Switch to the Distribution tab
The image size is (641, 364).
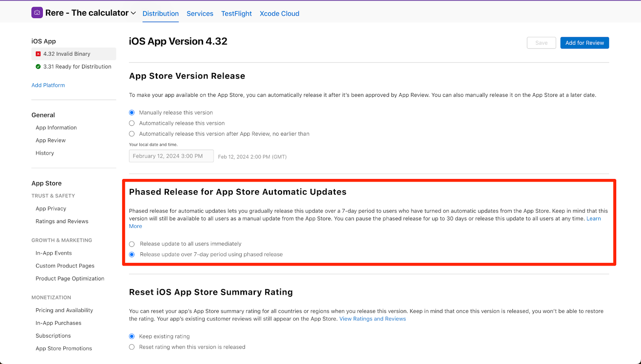161,13
